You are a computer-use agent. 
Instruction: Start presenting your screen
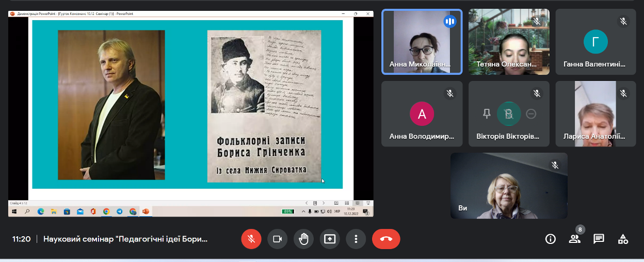tap(330, 239)
